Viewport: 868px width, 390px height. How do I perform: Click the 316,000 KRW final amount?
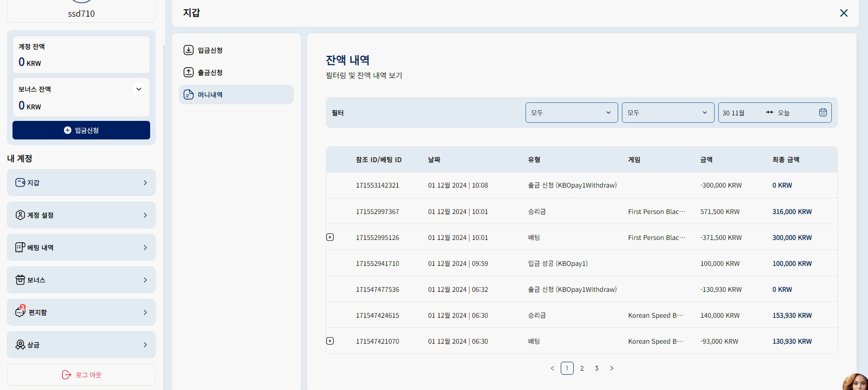[792, 212]
